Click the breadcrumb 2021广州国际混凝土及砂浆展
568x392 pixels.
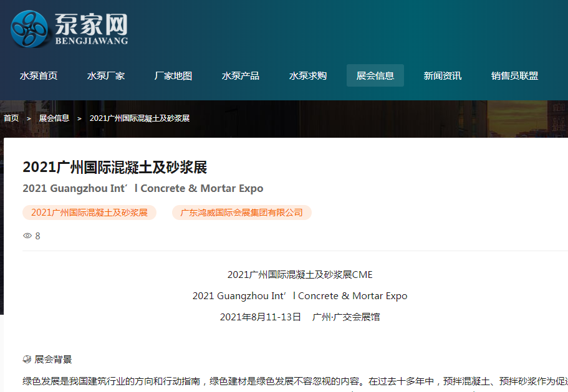point(140,118)
